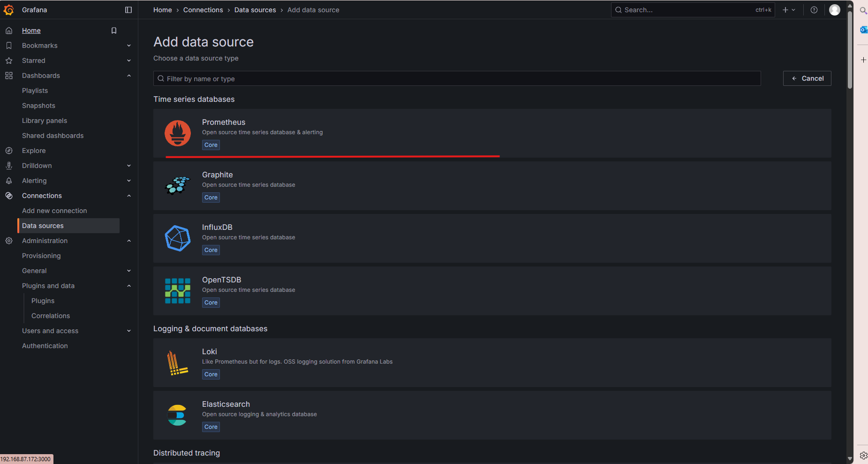The height and width of the screenshot is (464, 868).
Task: Click the Elasticsearch logo icon
Action: 178,415
